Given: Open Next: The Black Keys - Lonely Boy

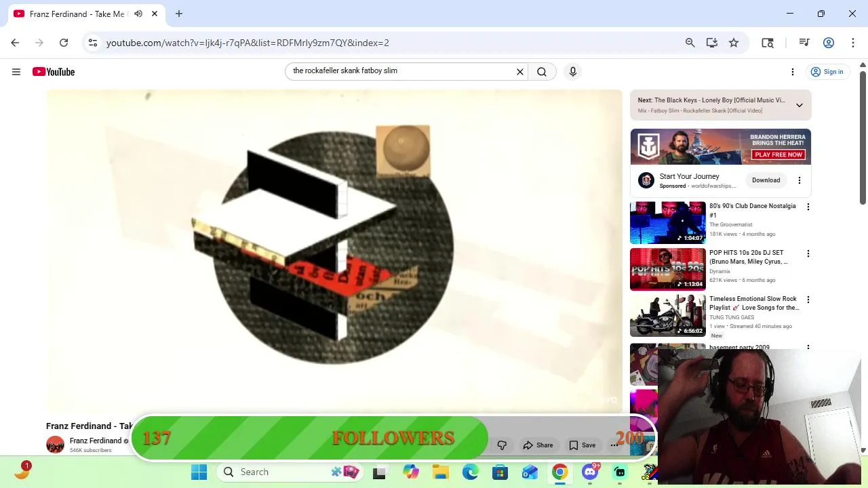Looking at the screenshot, I should 711,100.
